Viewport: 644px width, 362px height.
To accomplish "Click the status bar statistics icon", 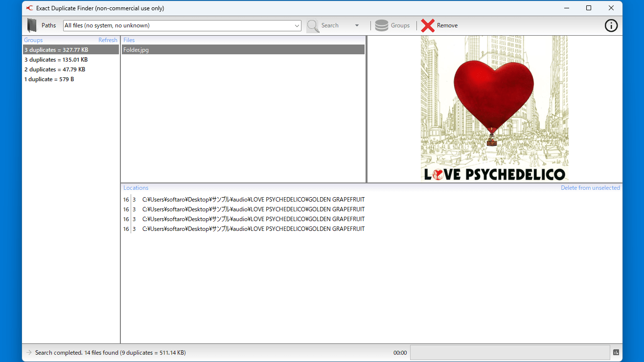I will coord(616,352).
